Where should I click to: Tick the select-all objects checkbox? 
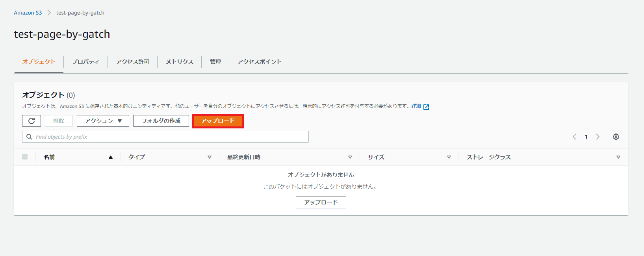tap(25, 157)
